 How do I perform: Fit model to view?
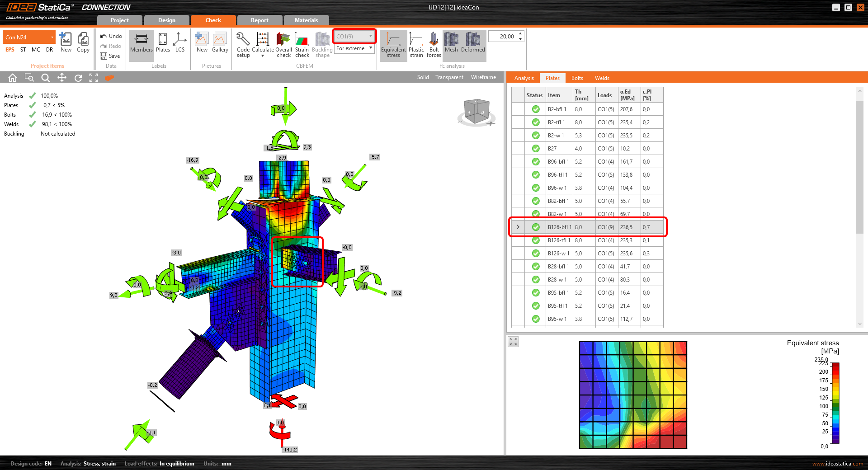[x=94, y=78]
